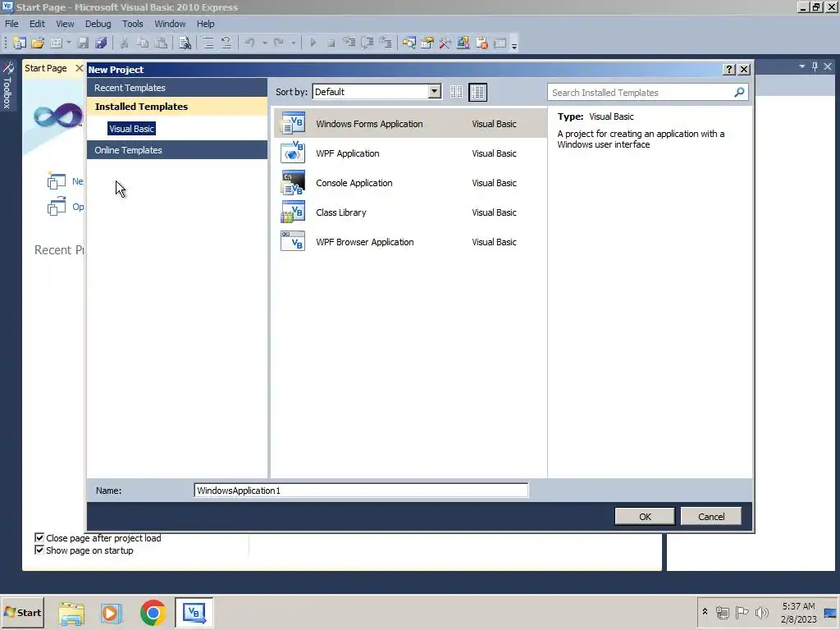This screenshot has height=630, width=840.
Task: Click the Find in Files binoculars icon
Action: [x=185, y=43]
